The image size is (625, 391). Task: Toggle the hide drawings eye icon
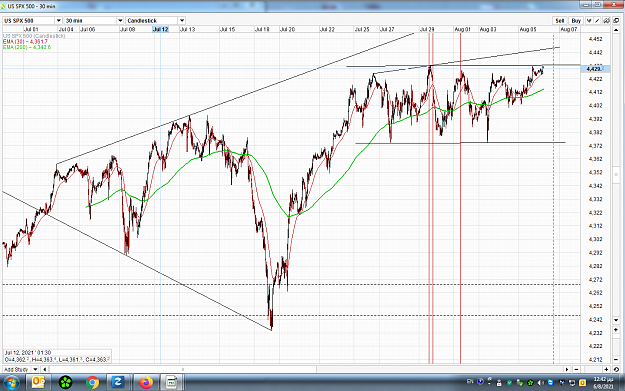pyautogui.click(x=607, y=20)
